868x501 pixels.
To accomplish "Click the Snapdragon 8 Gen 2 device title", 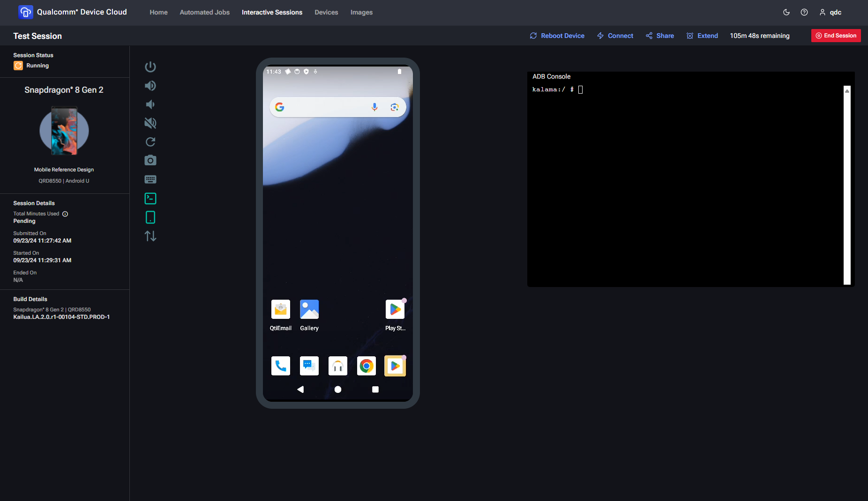I will [64, 90].
